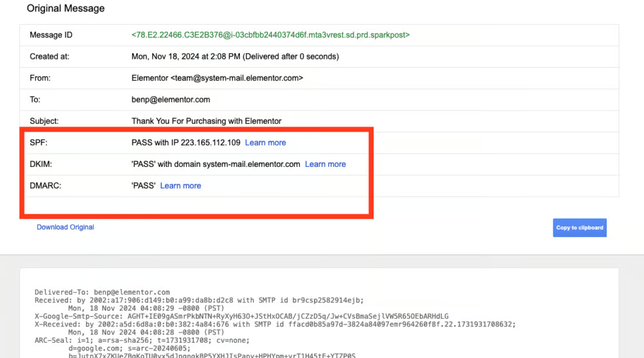This screenshot has width=644, height=358.
Task: Click the From sender address text
Action: (217, 78)
